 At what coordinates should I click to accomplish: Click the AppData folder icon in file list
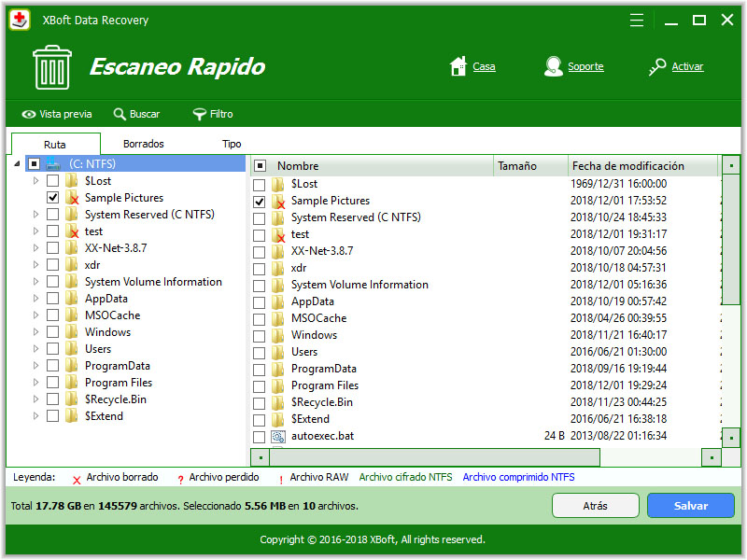coord(278,301)
